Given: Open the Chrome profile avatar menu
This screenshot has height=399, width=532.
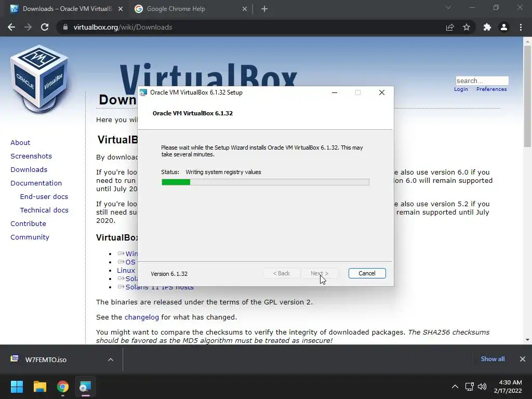Looking at the screenshot, I should (504, 27).
